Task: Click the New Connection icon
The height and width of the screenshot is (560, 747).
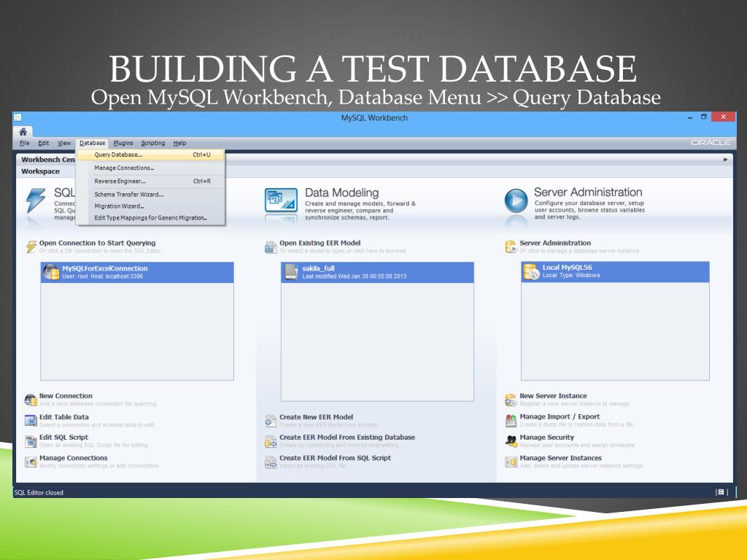Action: coord(31,400)
